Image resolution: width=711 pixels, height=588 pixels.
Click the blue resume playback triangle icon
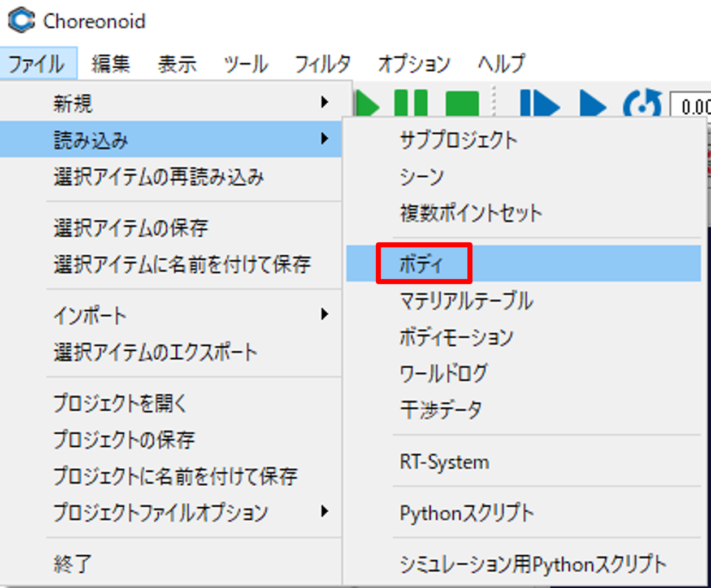pos(593,103)
